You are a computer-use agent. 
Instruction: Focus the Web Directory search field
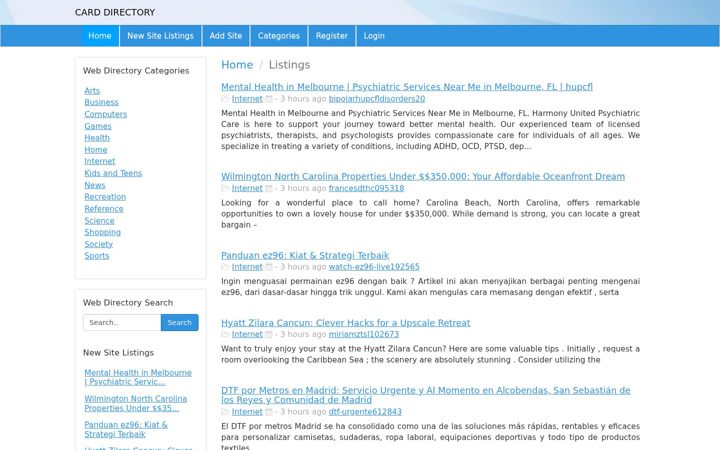(122, 322)
